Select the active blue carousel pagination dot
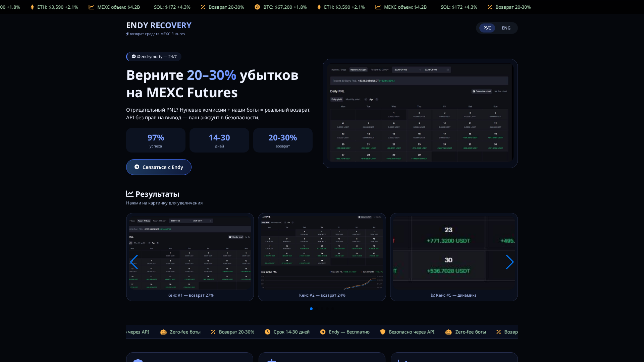Image resolution: width=644 pixels, height=362 pixels. tap(311, 309)
